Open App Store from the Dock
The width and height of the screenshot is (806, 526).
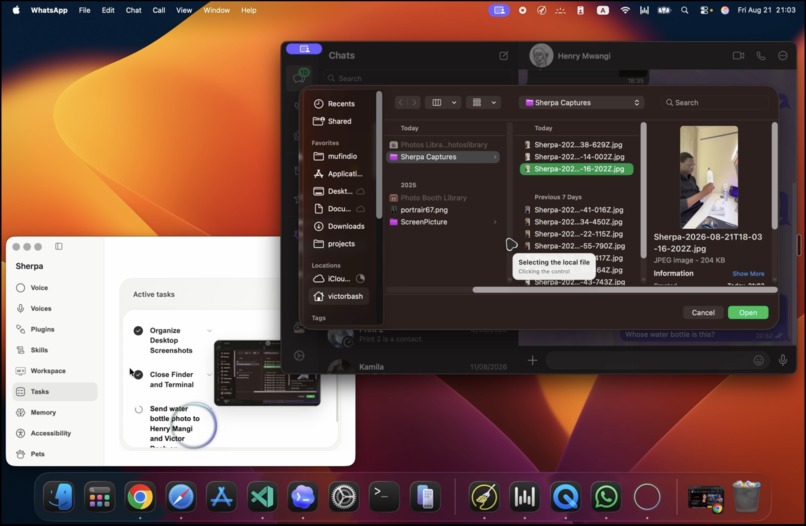tap(221, 497)
